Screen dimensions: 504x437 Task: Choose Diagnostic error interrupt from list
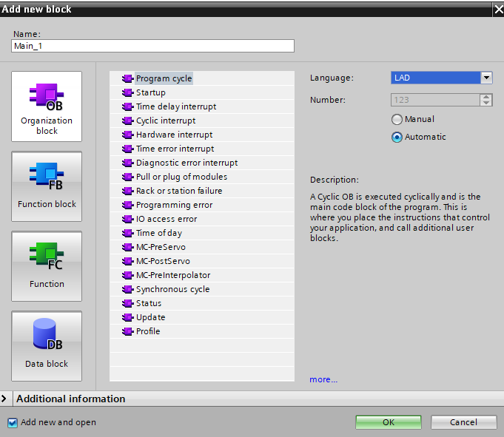pos(187,163)
